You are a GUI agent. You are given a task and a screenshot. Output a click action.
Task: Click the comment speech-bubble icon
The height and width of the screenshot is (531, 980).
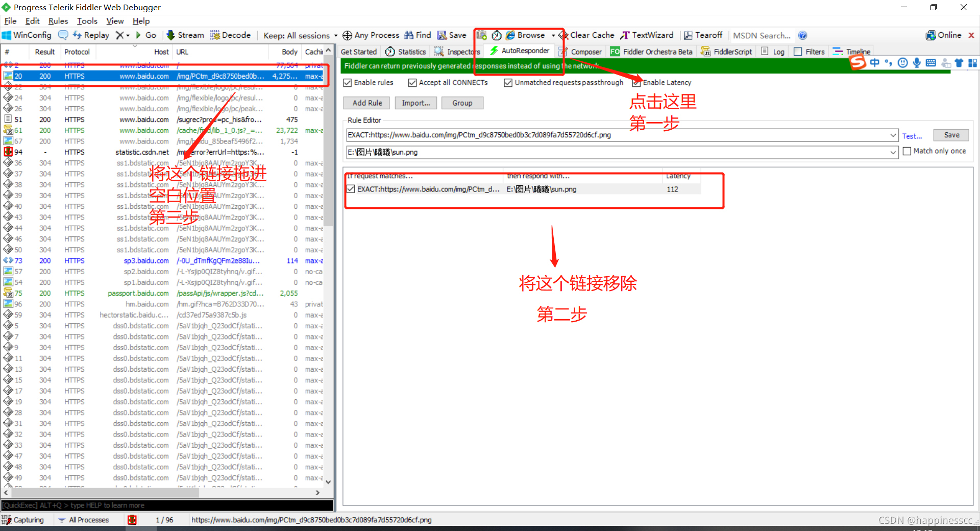click(x=63, y=35)
